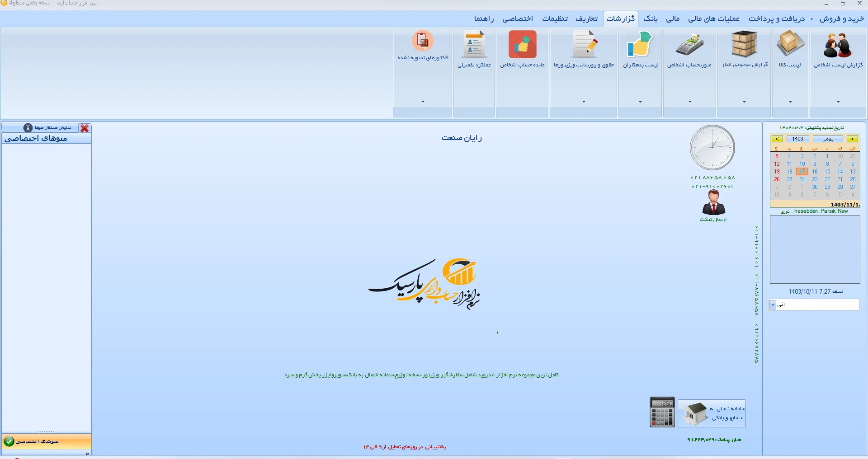
Task: Select day 24 in the calendar
Action: click(802, 179)
